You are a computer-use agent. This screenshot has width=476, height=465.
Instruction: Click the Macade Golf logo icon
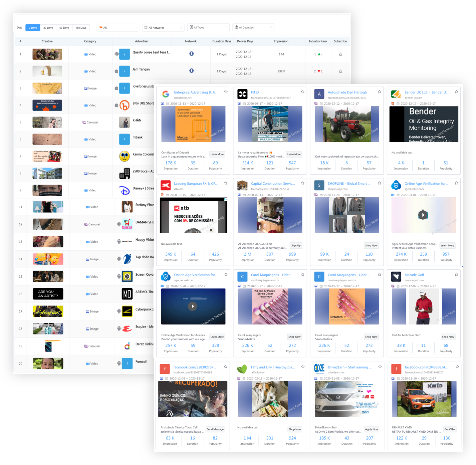[396, 277]
